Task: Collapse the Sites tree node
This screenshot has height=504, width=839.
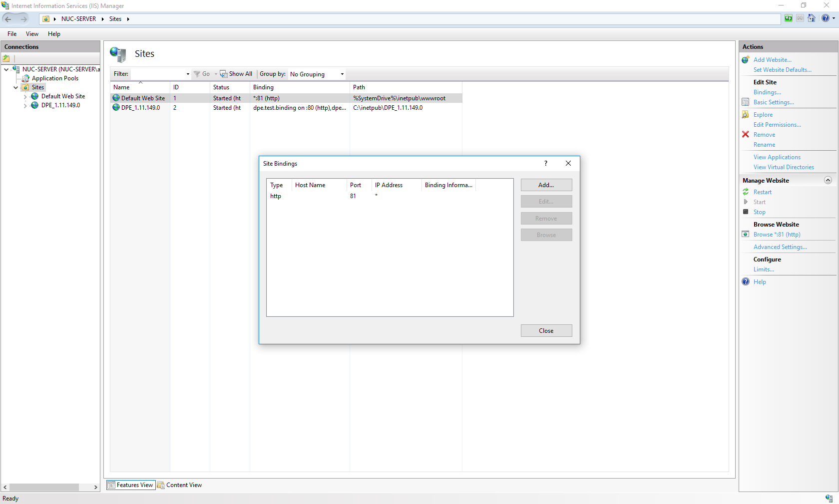Action: click(15, 88)
